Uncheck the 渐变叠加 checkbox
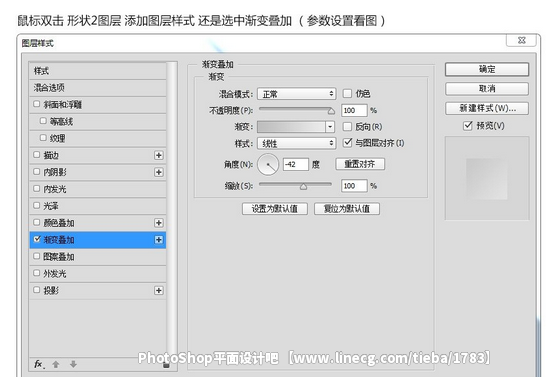 pos(37,239)
